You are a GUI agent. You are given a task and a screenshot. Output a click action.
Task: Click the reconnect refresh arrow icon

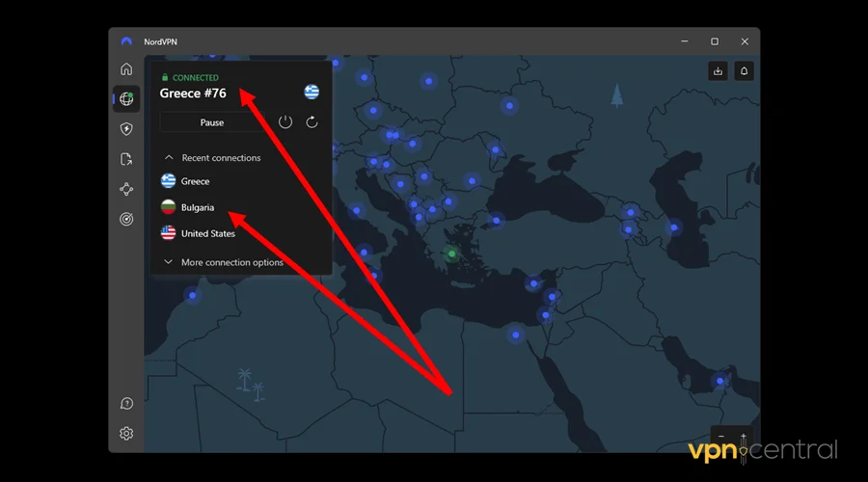click(x=312, y=122)
